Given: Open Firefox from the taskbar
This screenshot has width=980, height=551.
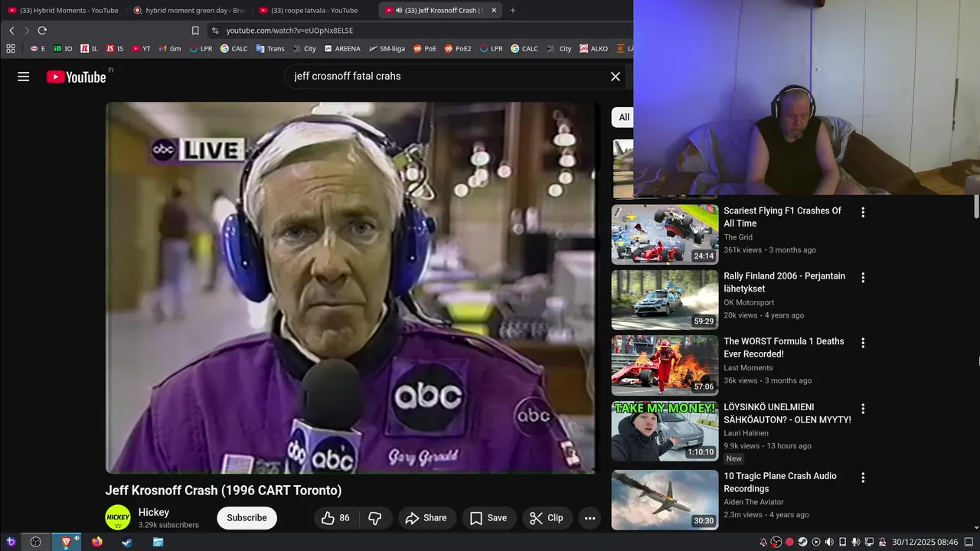Looking at the screenshot, I should coord(96,542).
